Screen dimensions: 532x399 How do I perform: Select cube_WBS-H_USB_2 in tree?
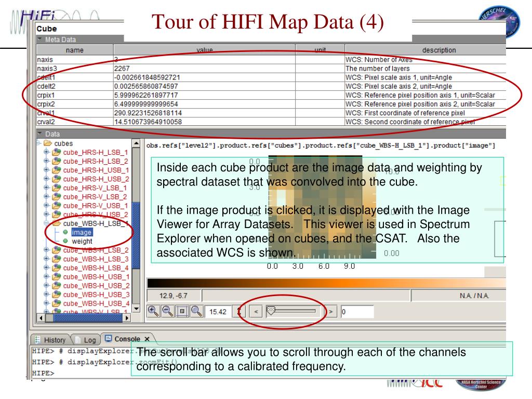[x=96, y=286]
